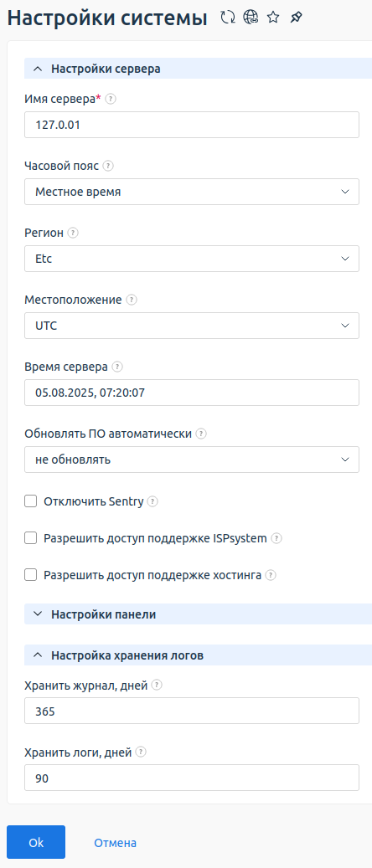Click the star favorite icon
The height and width of the screenshot is (868, 372).
(273, 18)
